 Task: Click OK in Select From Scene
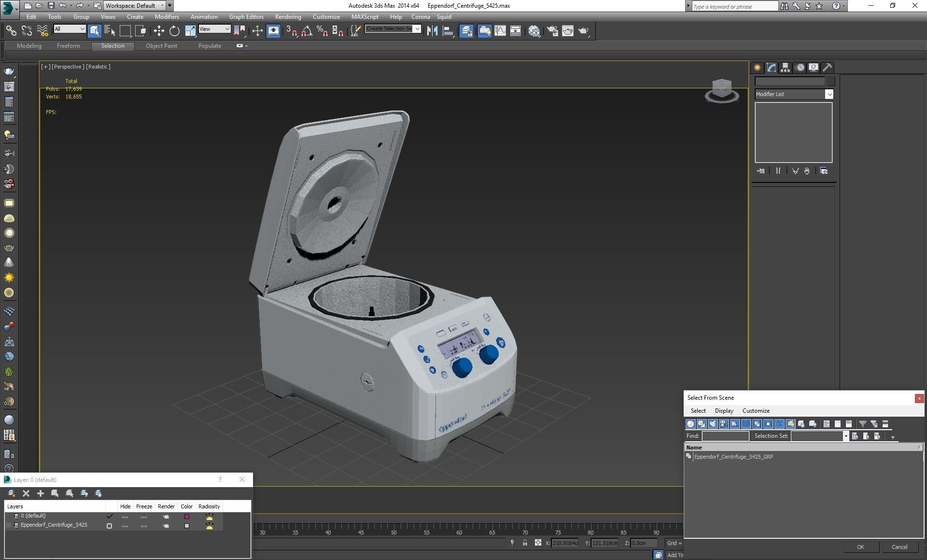(860, 547)
